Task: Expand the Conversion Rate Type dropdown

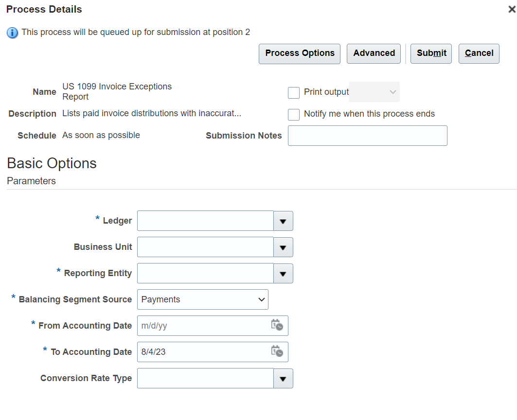Action: pos(283,378)
